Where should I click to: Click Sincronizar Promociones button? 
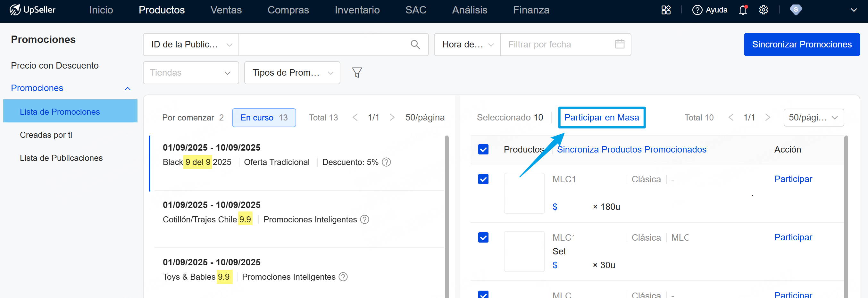click(801, 45)
